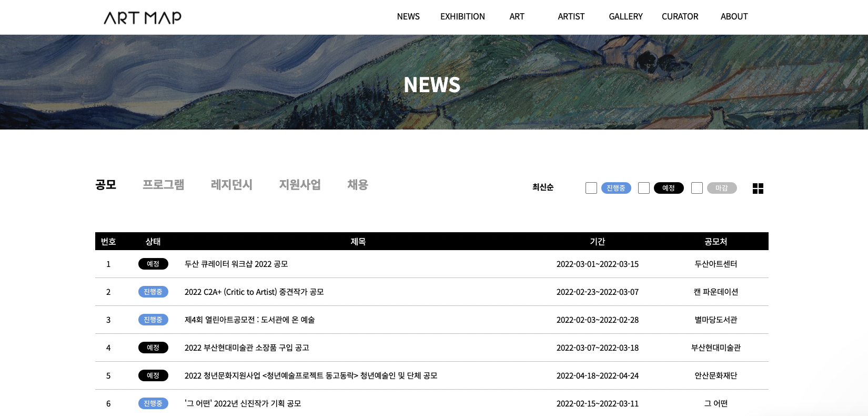Click the 진행중 badge in row 6
The image size is (868, 416).
(153, 403)
